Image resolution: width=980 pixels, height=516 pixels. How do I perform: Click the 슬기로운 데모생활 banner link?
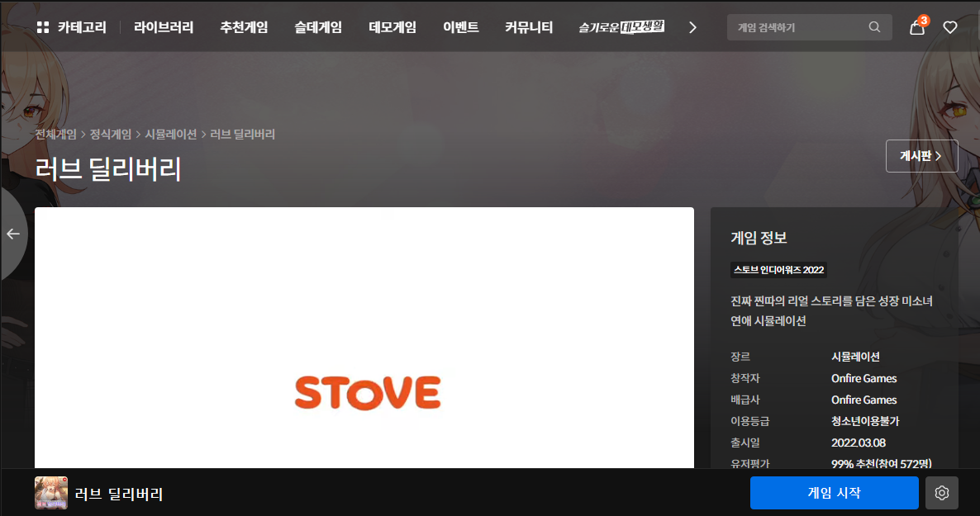[621, 27]
